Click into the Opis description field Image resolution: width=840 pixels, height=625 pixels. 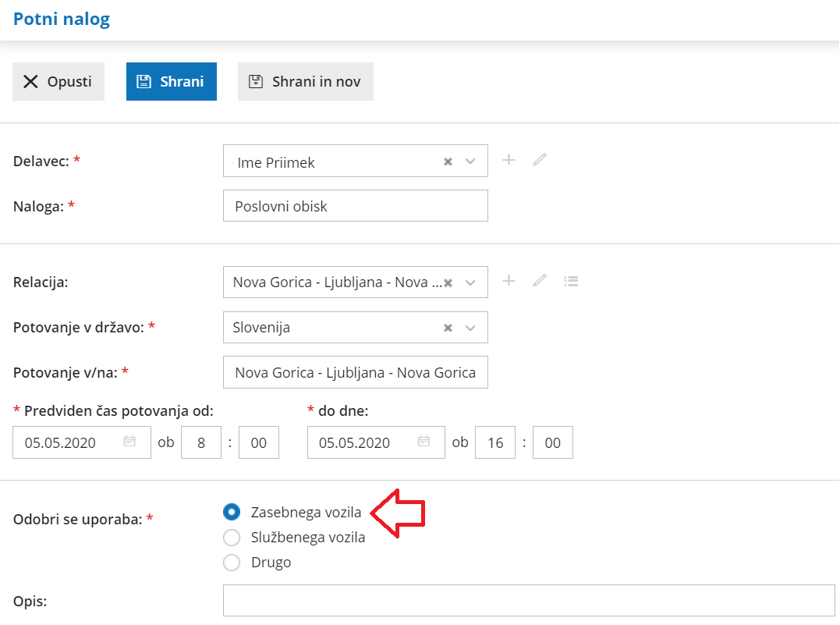coord(529,601)
